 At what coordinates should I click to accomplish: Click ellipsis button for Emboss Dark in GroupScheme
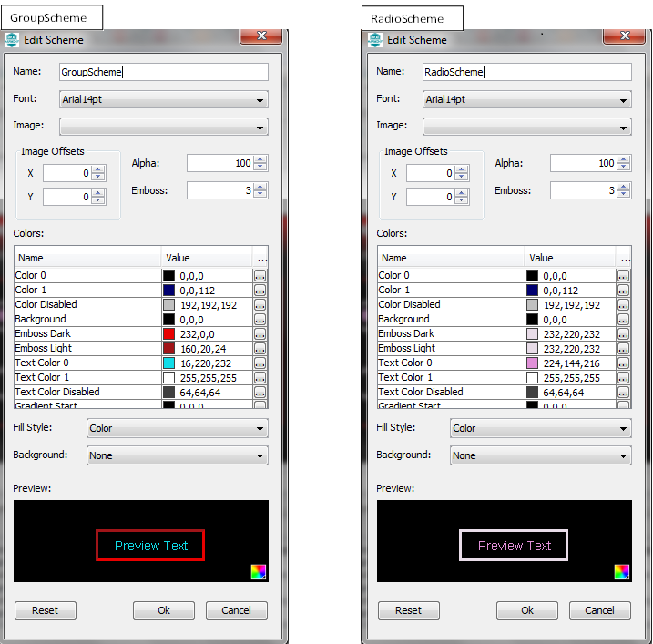(x=260, y=334)
